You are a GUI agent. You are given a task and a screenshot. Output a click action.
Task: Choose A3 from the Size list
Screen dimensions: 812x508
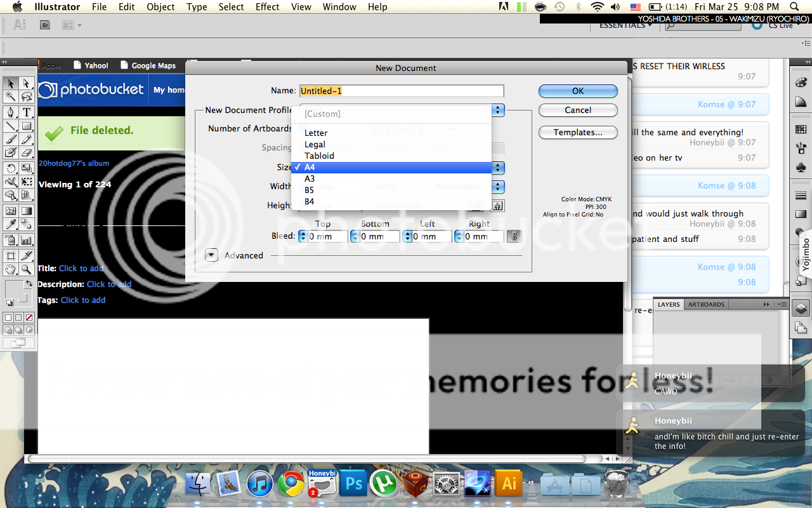coord(310,178)
